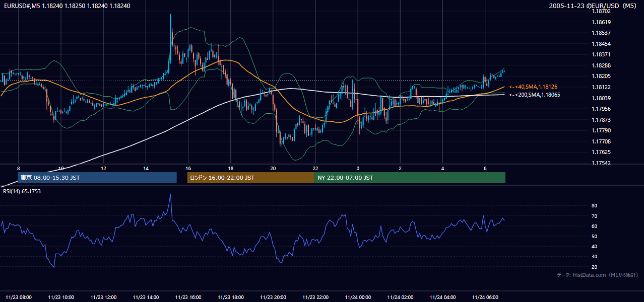Viewport: 644px width, 302px height.
Task: Click price axis label 1.17708
Action: tap(601, 141)
